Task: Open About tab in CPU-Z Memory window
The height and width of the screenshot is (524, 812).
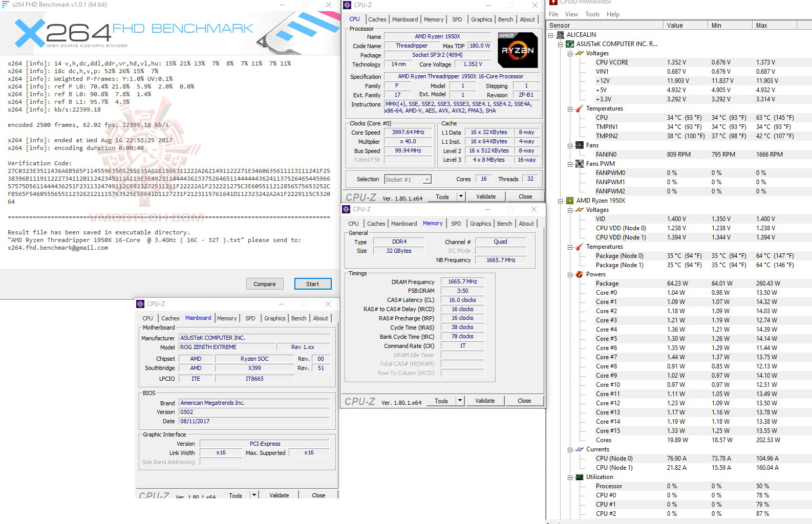Action: [x=526, y=224]
